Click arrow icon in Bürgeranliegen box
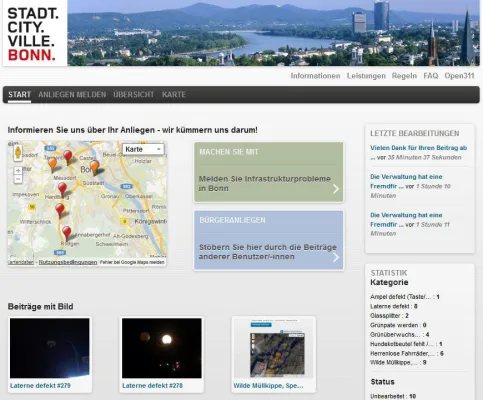 tap(336, 257)
